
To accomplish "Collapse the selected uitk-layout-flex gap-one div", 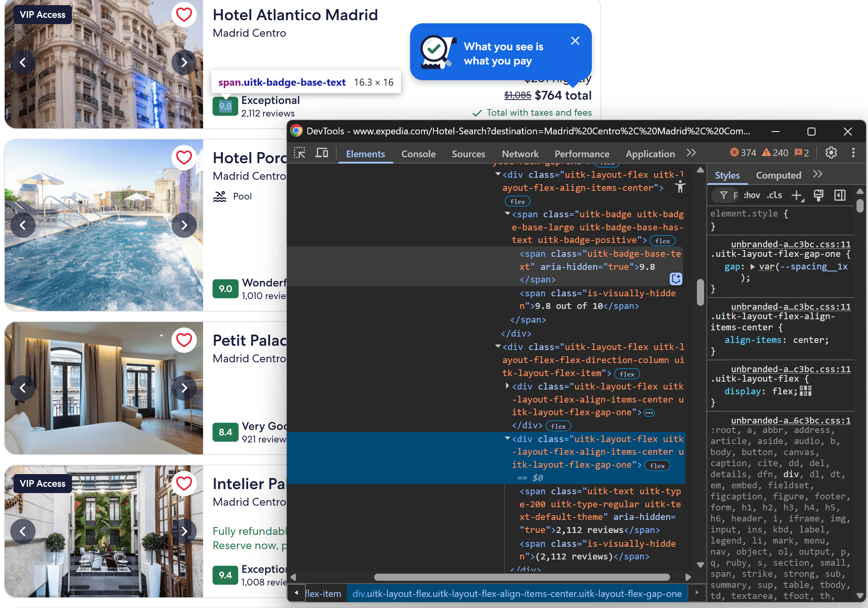I will click(x=507, y=439).
